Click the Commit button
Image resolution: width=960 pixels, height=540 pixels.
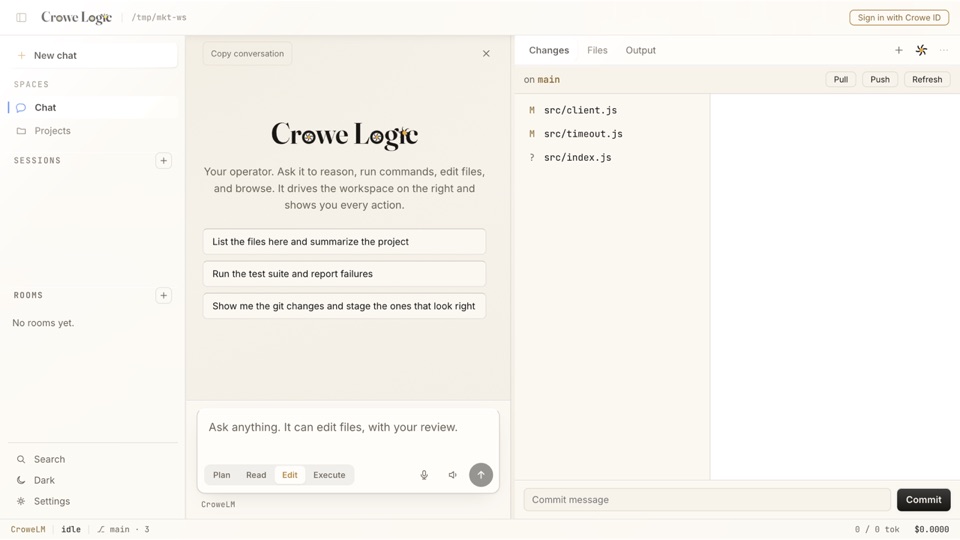(923, 500)
